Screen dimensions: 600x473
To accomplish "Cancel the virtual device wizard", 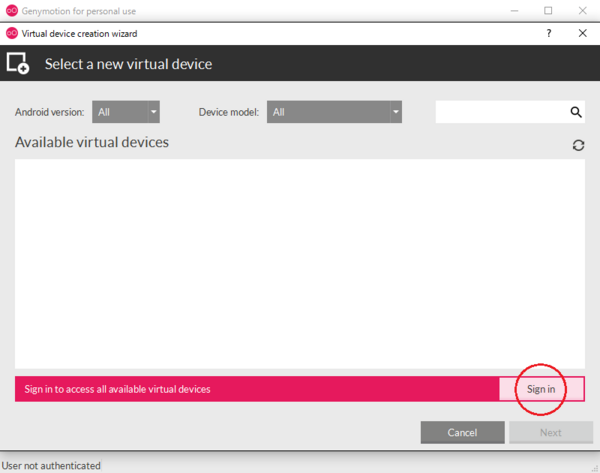I will 462,432.
